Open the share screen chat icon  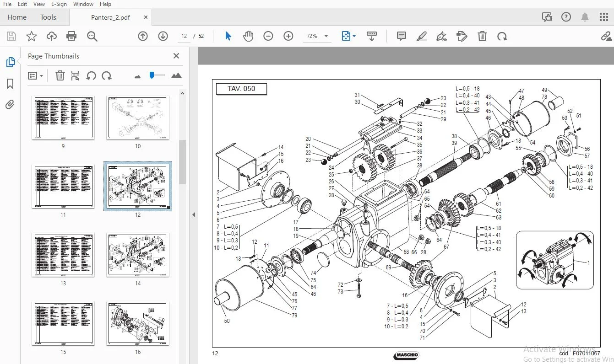tap(547, 17)
